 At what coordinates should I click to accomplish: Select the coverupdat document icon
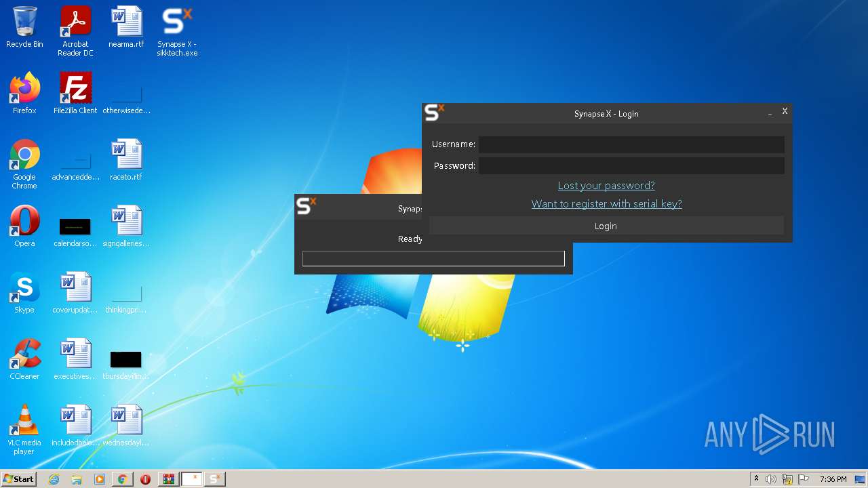[75, 293]
